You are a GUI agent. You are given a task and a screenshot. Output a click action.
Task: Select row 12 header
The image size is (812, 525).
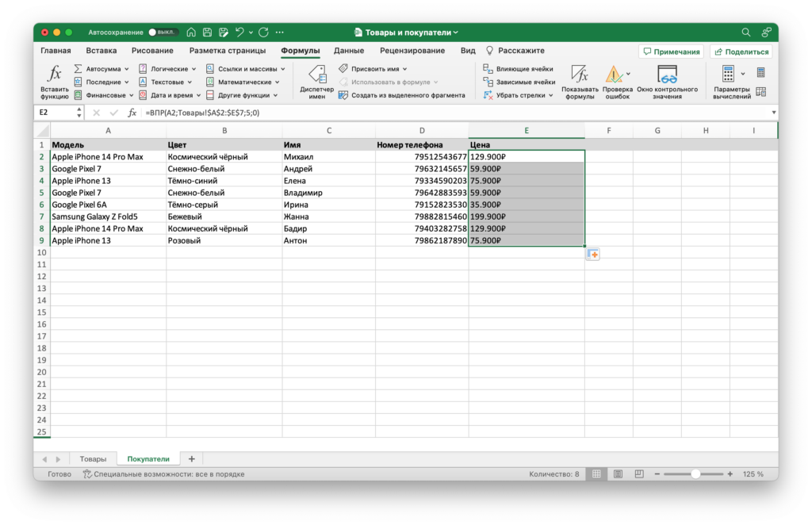(x=42, y=277)
